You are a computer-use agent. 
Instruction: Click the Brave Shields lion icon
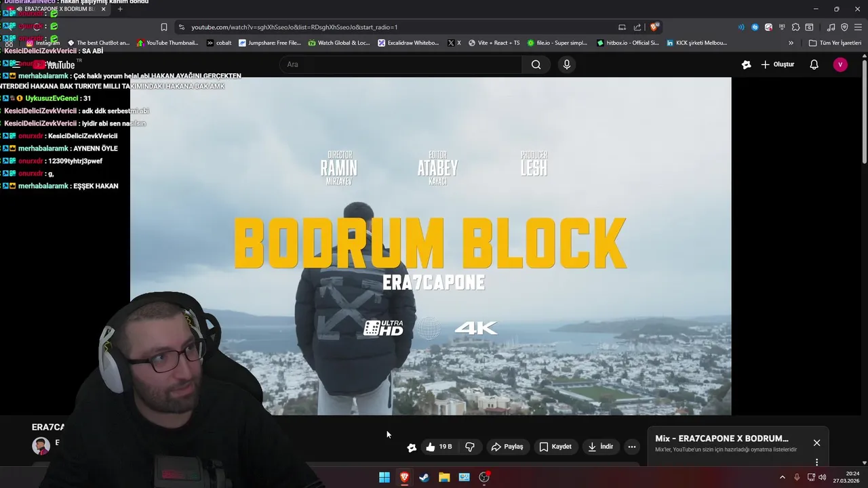654,27
